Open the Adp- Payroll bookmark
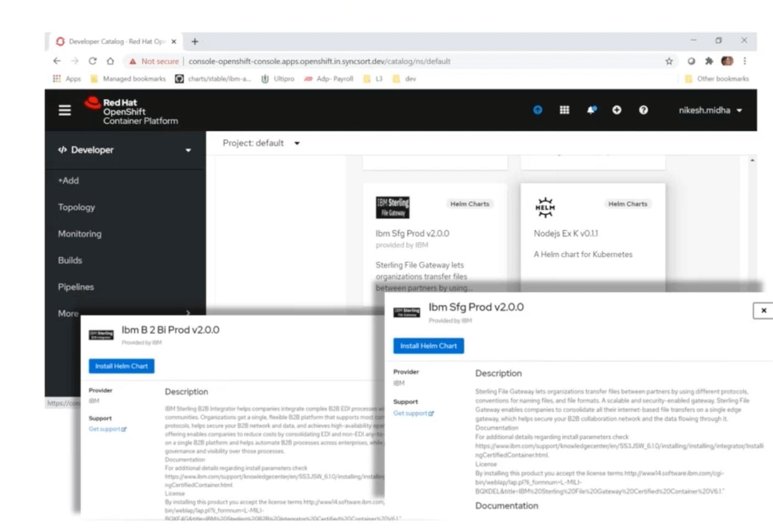 coord(329,79)
